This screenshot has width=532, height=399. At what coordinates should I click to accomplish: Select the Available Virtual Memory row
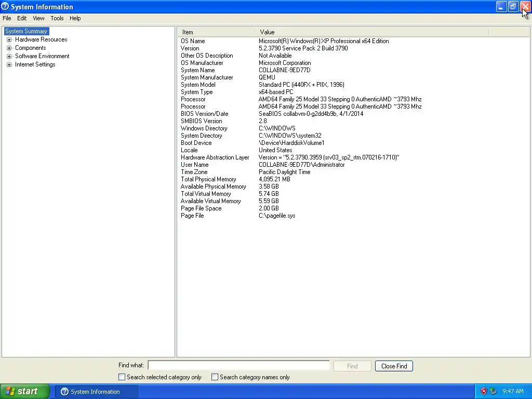[x=353, y=201]
